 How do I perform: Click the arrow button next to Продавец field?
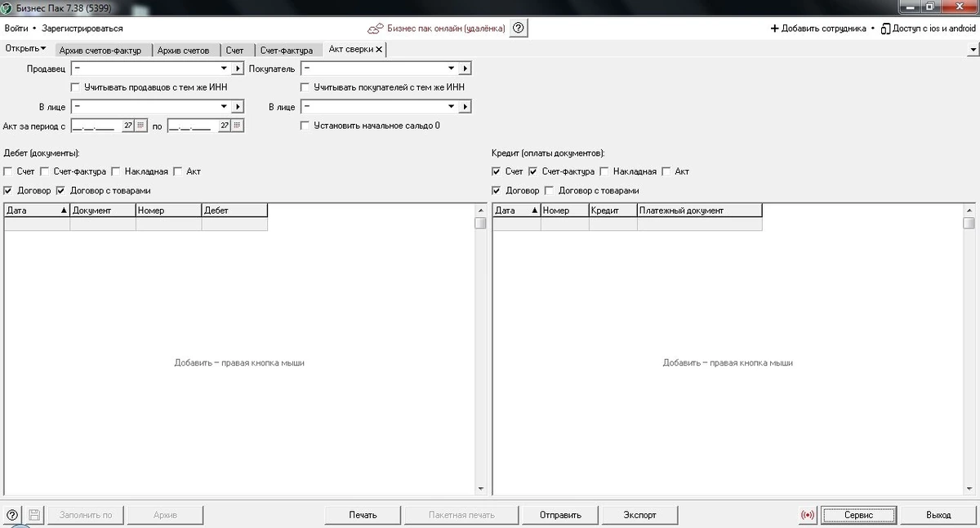237,69
